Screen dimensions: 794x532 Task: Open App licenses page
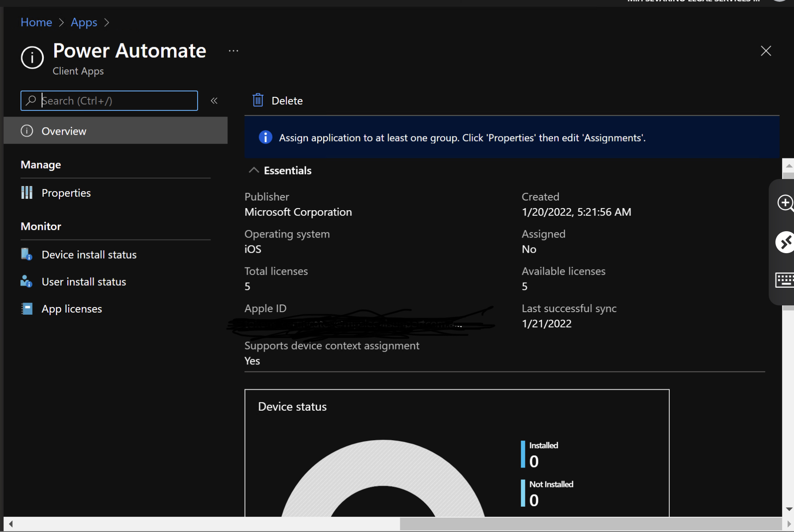[x=72, y=309]
